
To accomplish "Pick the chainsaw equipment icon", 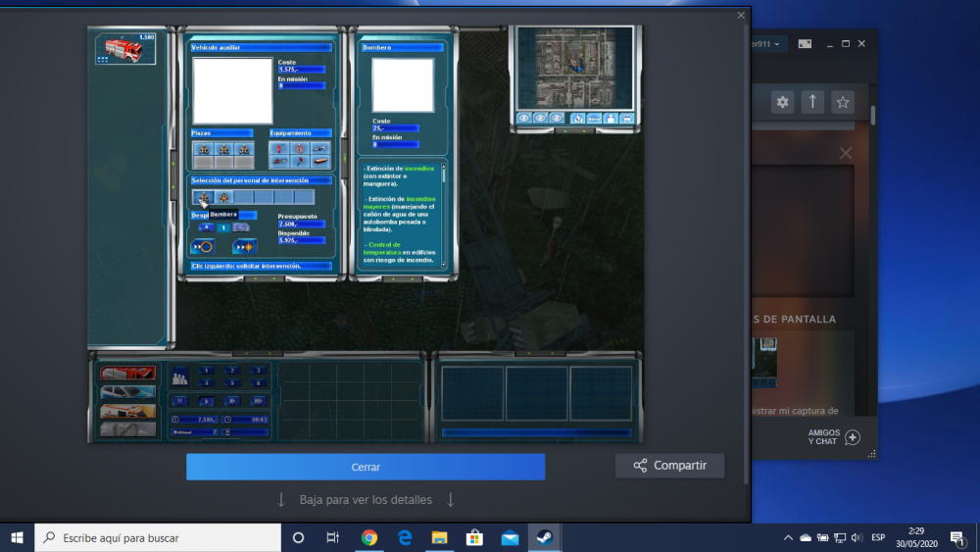I will (278, 162).
